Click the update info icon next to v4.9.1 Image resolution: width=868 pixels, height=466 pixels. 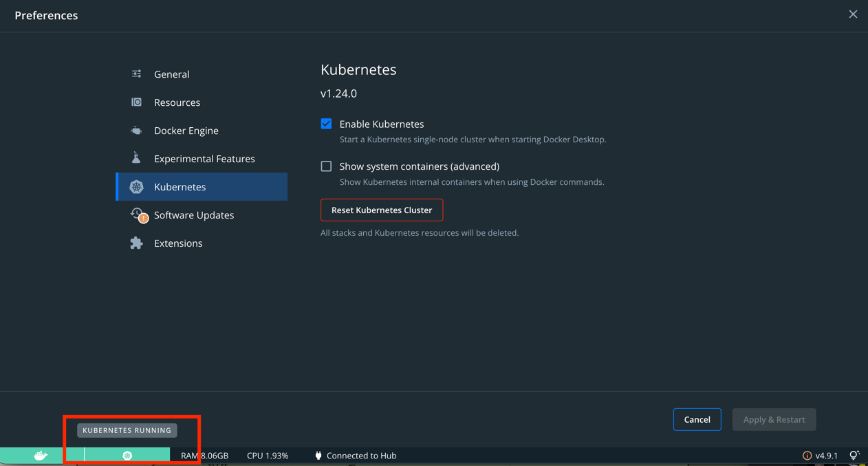coord(807,455)
